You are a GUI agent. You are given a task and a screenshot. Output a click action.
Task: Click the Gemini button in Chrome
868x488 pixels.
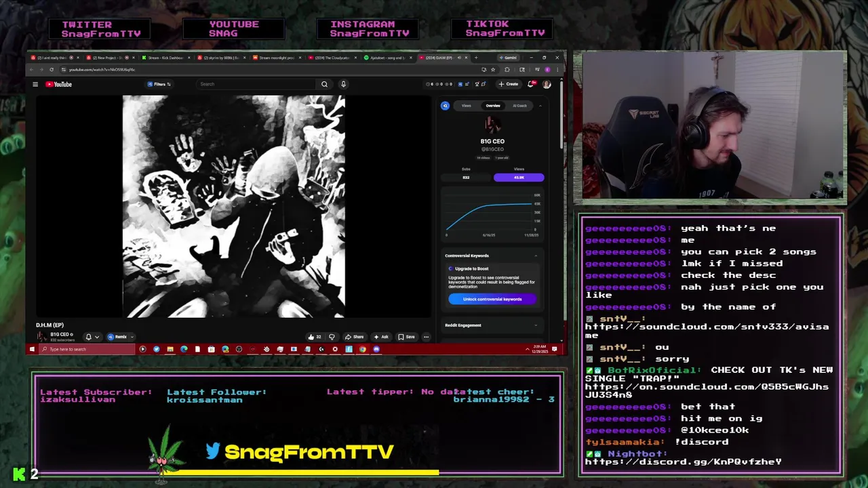click(x=507, y=58)
